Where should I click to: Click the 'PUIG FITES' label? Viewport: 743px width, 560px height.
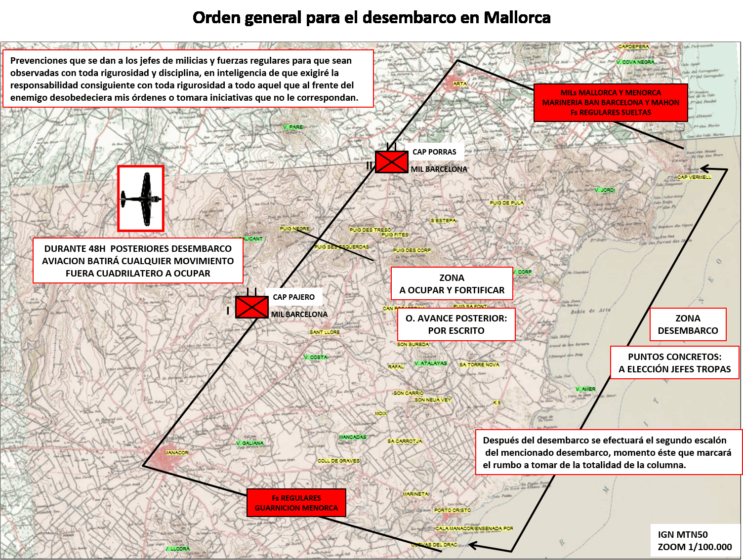click(x=395, y=235)
